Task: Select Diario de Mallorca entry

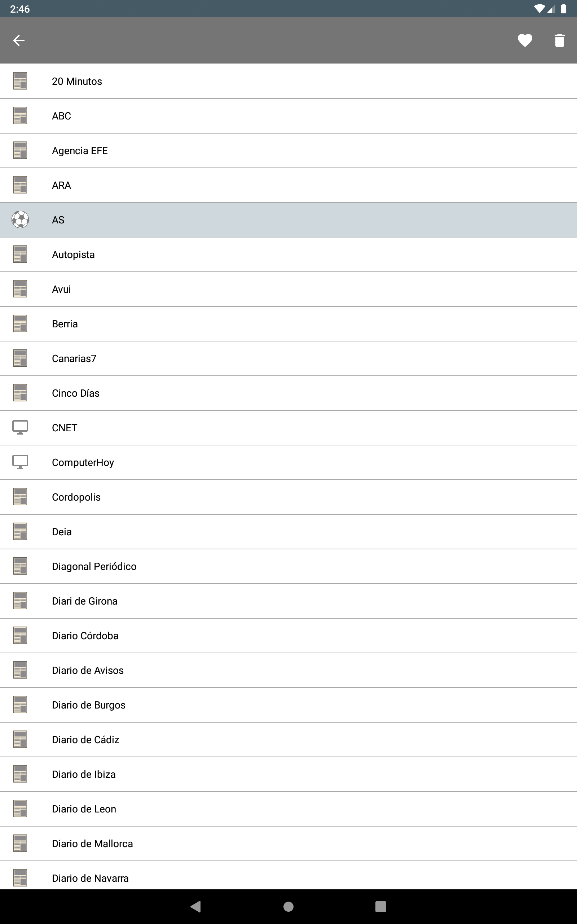Action: (x=288, y=844)
